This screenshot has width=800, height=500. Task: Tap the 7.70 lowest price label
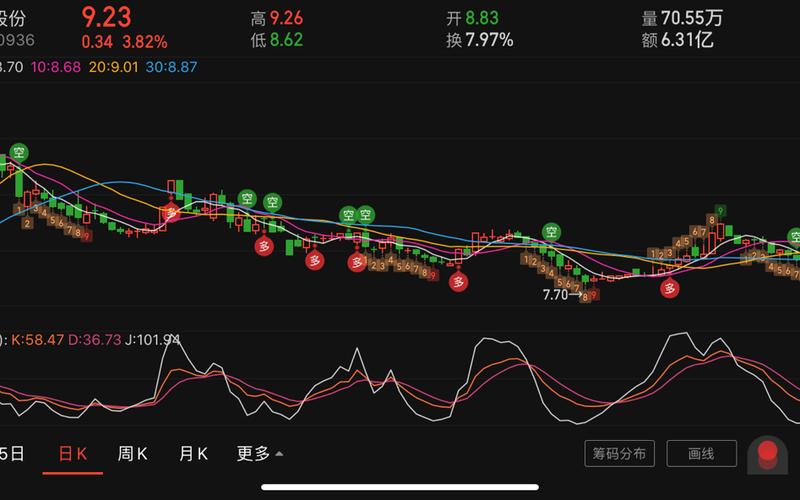click(x=556, y=294)
